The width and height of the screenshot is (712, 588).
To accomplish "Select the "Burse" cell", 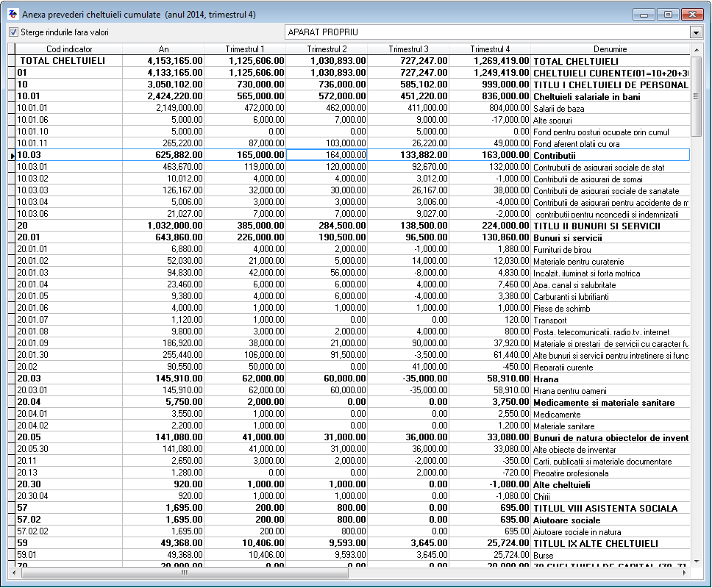I will tap(610, 556).
